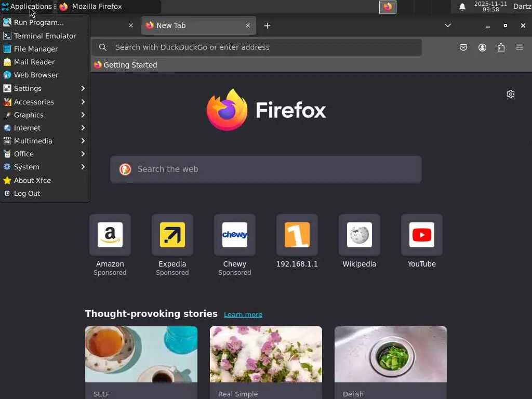
Task: Open About Xfce menu entry
Action: [45, 180]
